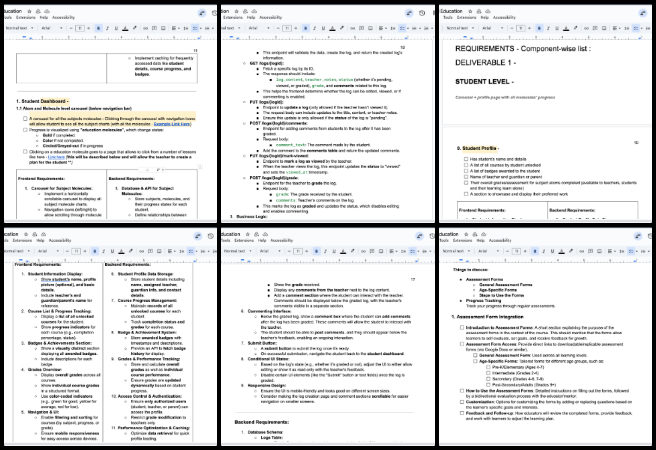Star the Student Dashboard document title
Image resolution: width=656 pixels, height=450 pixels.
pos(29,11)
